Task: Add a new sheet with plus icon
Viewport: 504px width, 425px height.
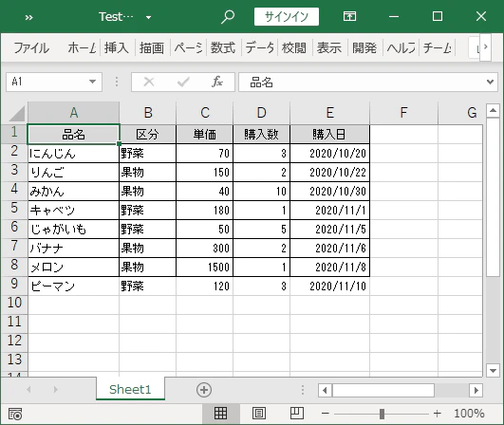Action: click(x=204, y=390)
